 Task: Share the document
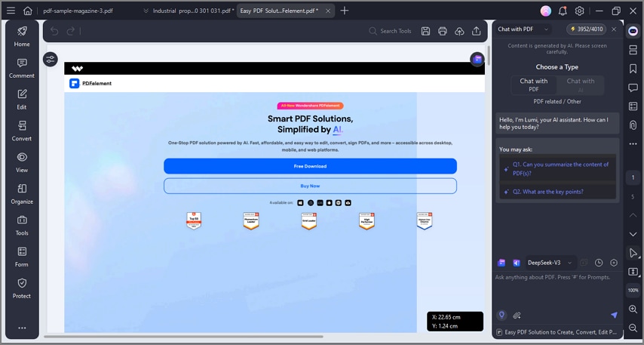click(x=476, y=31)
